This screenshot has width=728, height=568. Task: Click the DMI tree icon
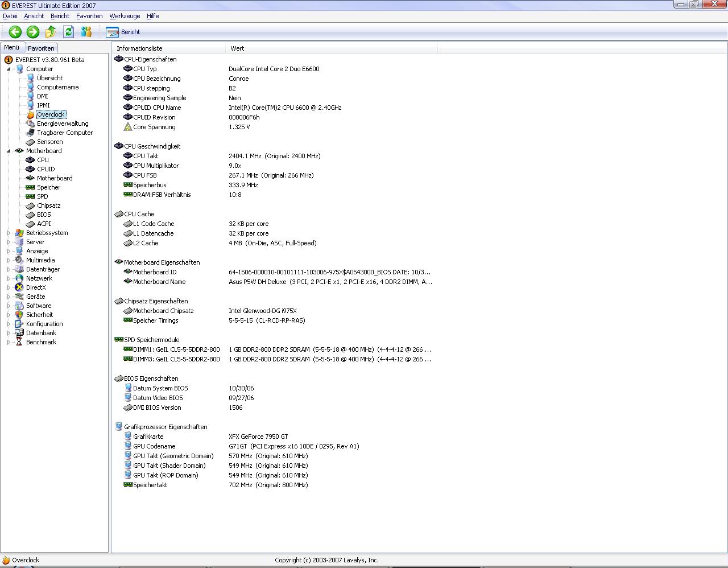coord(30,96)
